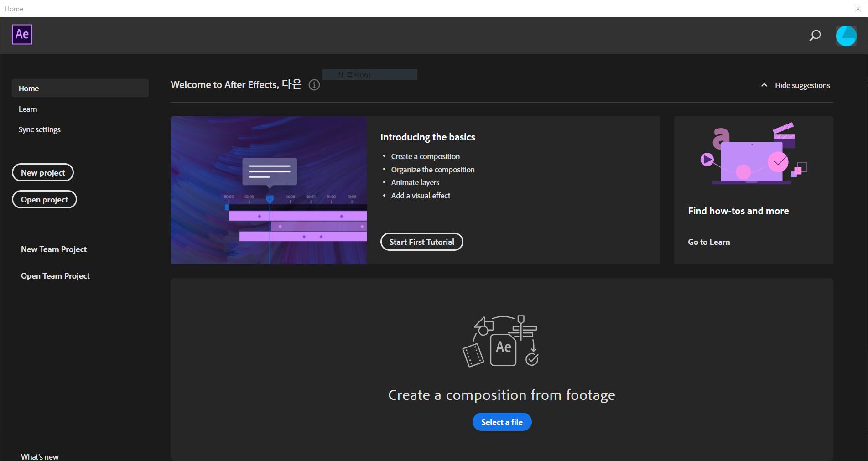868x461 pixels.
Task: Click the Find how-tos illustration
Action: tap(754, 154)
